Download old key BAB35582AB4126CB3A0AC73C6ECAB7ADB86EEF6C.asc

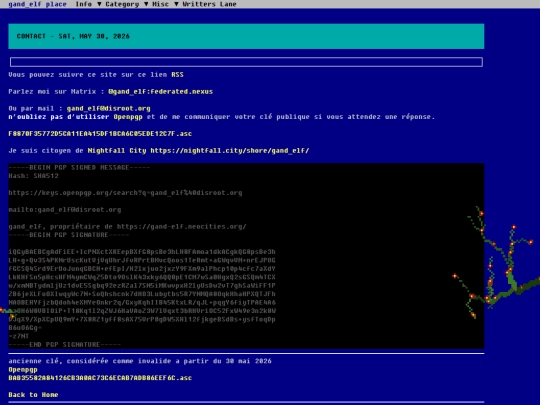tap(100, 378)
